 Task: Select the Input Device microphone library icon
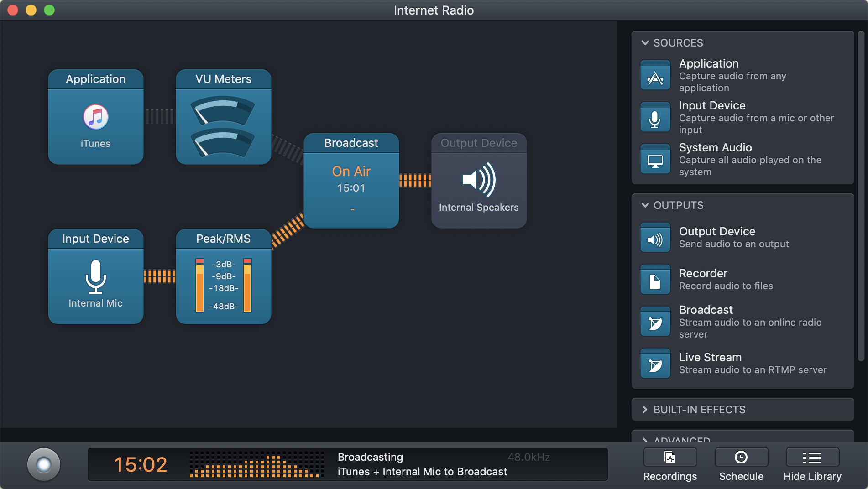point(655,118)
